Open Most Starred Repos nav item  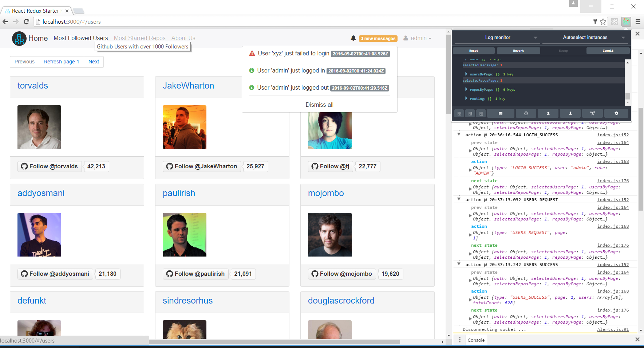tap(139, 38)
